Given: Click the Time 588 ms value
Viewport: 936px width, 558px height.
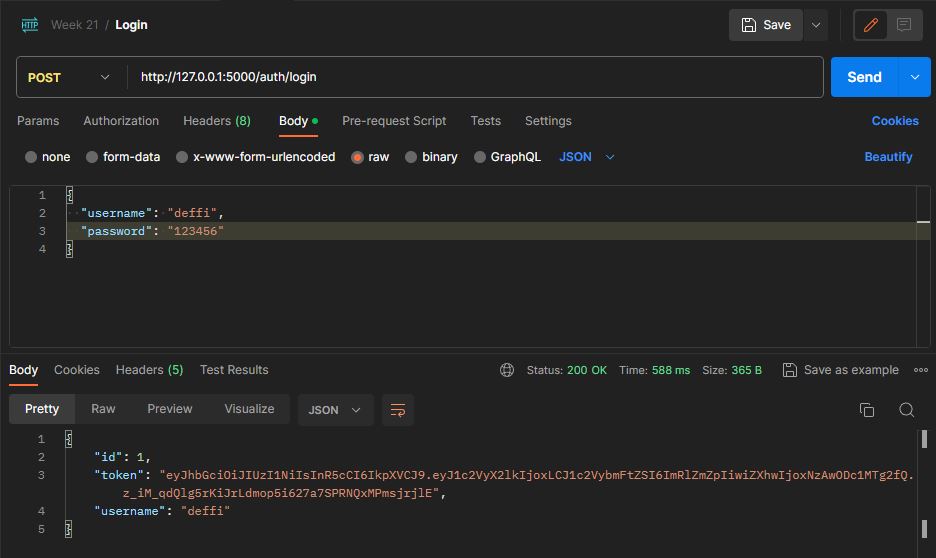Looking at the screenshot, I should 670,370.
